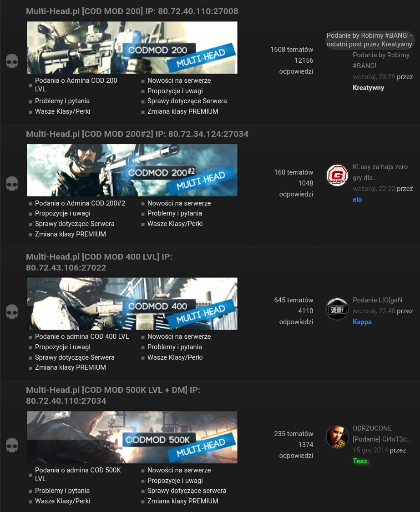
Task: Open the CODMOD 200#2 banner image
Action: click(132, 170)
